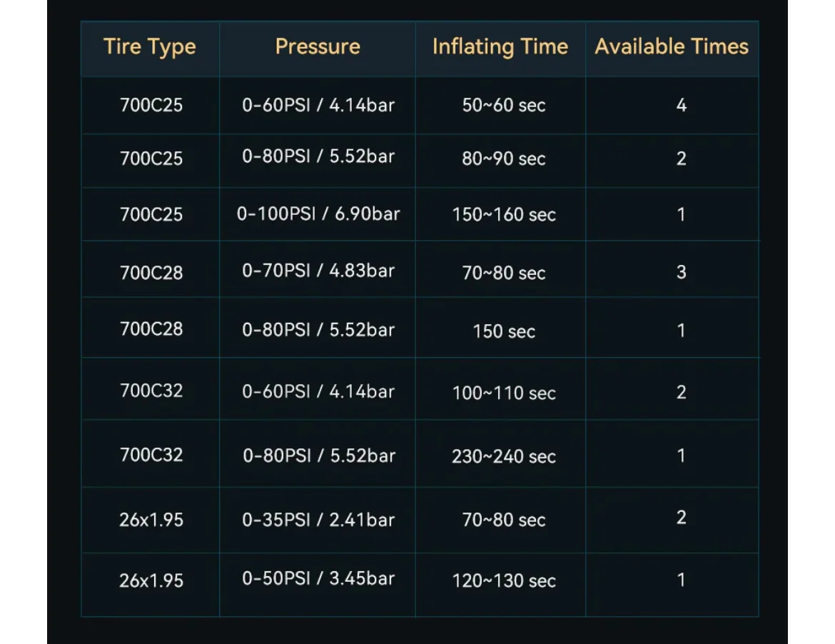Click the 150~160 sec inflating time cell

[x=504, y=215]
